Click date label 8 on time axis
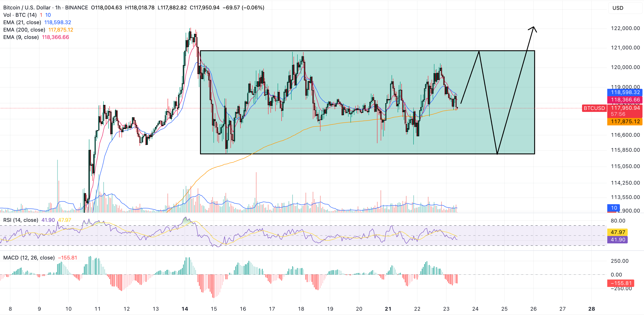The image size is (644, 315). [x=10, y=309]
